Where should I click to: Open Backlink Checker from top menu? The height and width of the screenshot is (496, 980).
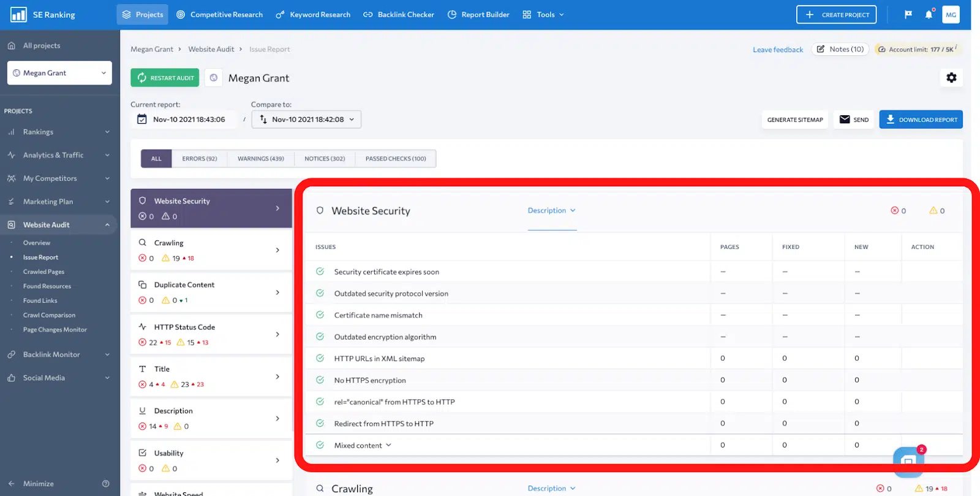(x=399, y=15)
